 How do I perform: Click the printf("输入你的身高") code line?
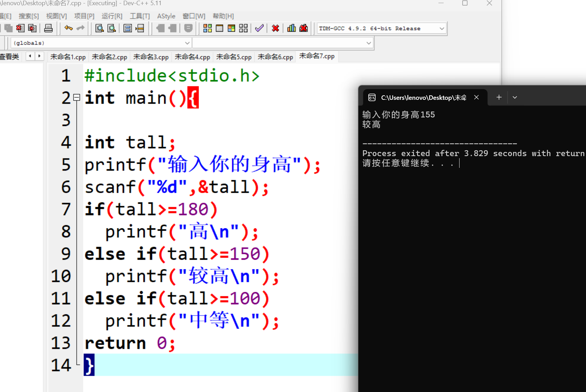point(202,165)
